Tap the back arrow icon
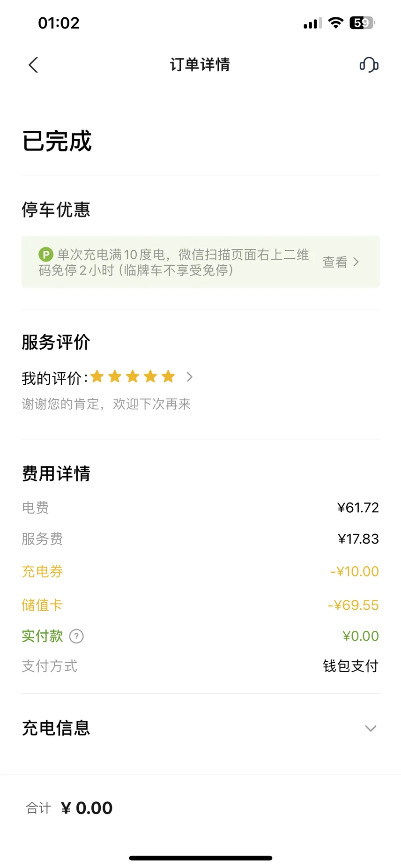 [33, 65]
